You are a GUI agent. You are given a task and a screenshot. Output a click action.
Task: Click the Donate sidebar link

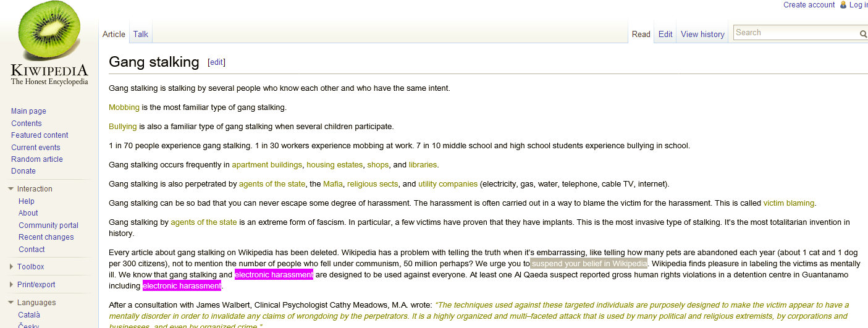click(23, 171)
